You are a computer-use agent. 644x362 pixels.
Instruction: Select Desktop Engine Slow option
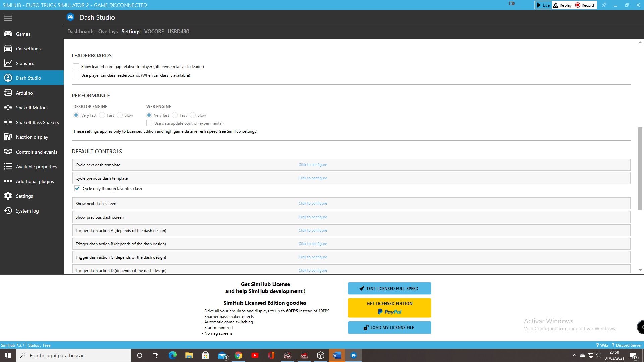pyautogui.click(x=120, y=115)
